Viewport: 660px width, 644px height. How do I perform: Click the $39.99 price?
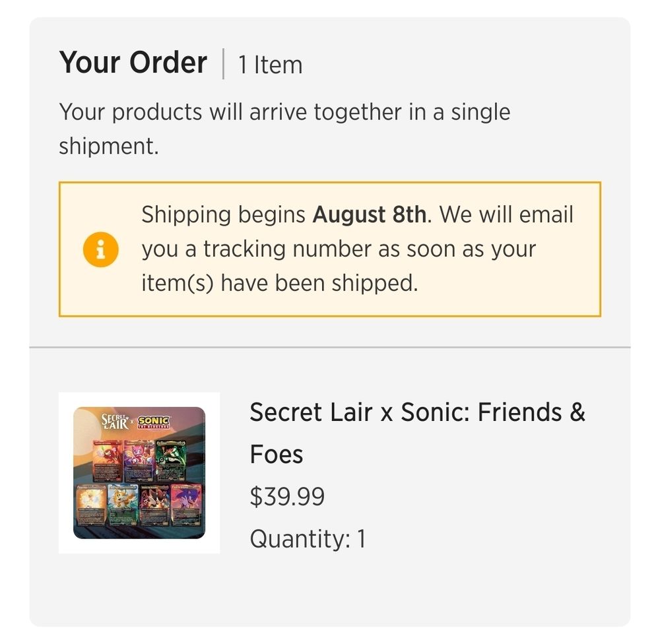pos(287,497)
